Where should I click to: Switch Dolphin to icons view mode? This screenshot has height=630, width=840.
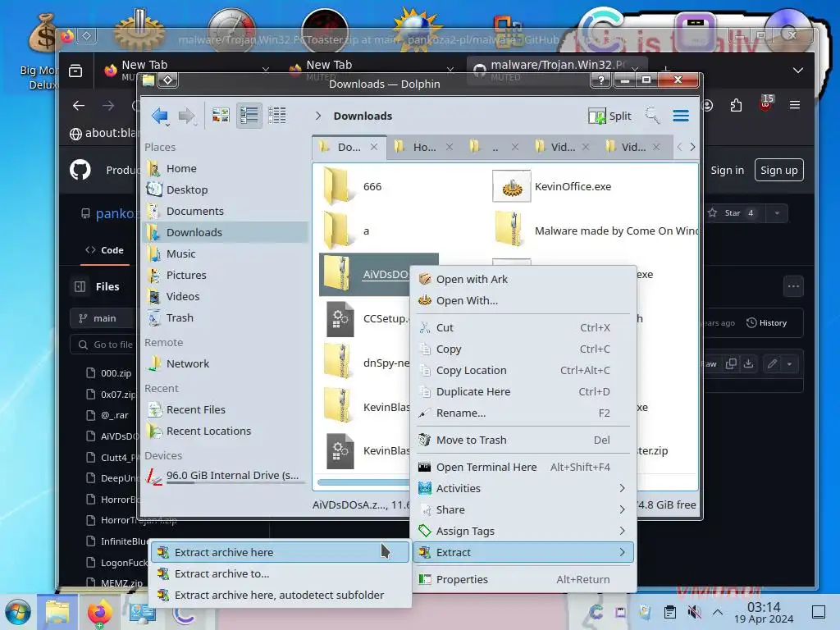click(x=221, y=116)
